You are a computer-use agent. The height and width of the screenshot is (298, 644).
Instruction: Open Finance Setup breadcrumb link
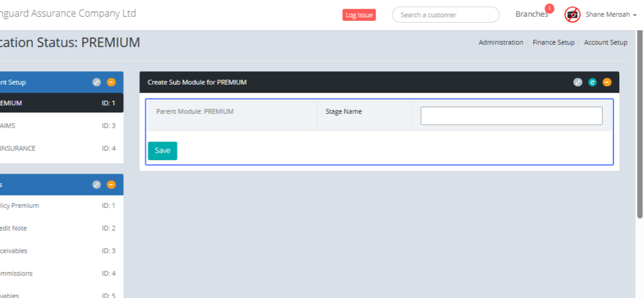point(553,42)
